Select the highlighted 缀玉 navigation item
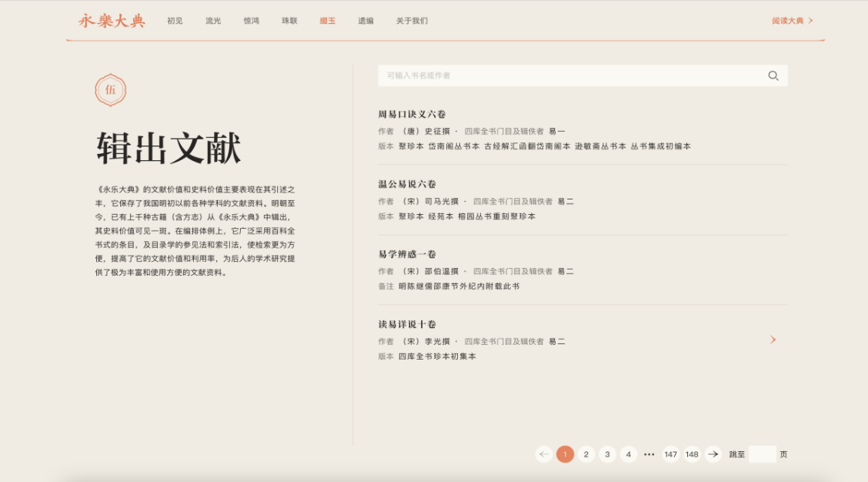The width and height of the screenshot is (868, 482). (x=327, y=21)
